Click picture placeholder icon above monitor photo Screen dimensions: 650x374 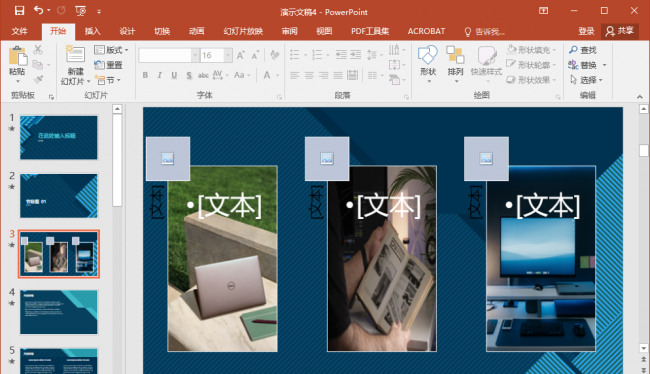[x=486, y=158]
